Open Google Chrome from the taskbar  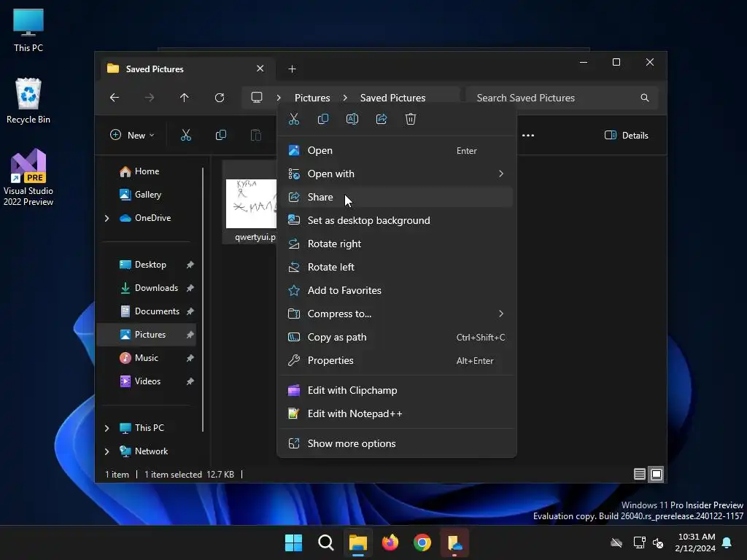pyautogui.click(x=422, y=542)
